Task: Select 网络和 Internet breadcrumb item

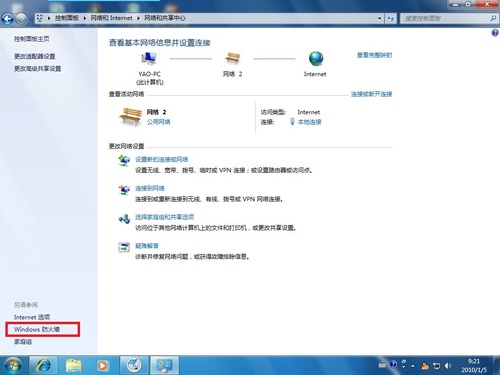Action: coord(111,18)
